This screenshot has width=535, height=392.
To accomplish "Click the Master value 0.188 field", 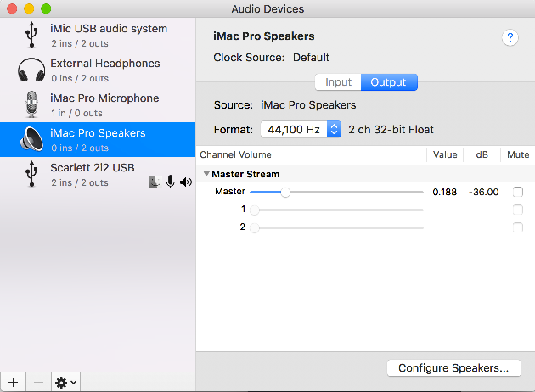I will (x=445, y=192).
